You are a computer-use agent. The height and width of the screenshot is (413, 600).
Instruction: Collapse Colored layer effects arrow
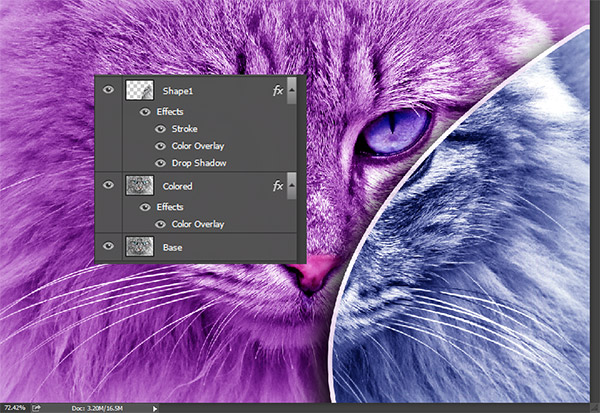(291, 185)
